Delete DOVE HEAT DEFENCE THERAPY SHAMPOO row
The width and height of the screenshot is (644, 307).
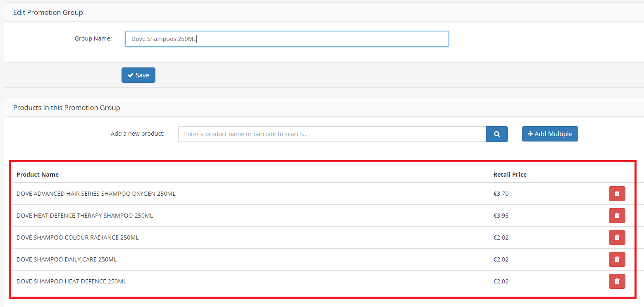tap(617, 216)
